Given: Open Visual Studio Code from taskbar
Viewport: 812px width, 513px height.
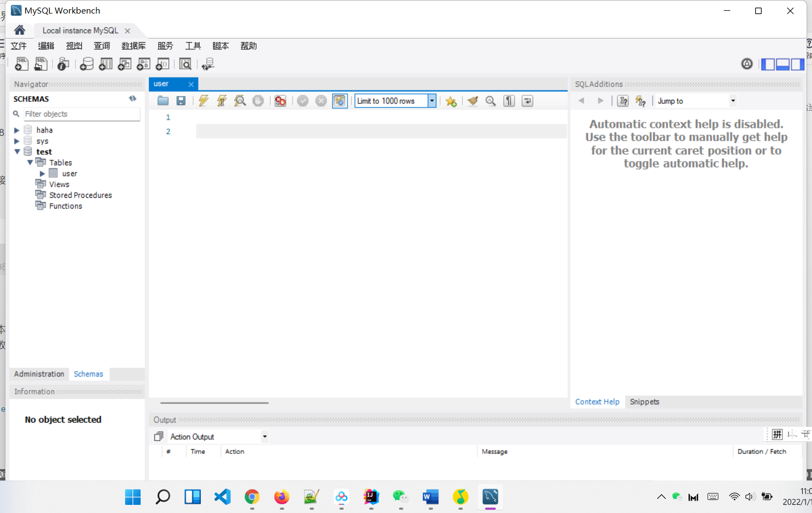Looking at the screenshot, I should click(x=222, y=497).
